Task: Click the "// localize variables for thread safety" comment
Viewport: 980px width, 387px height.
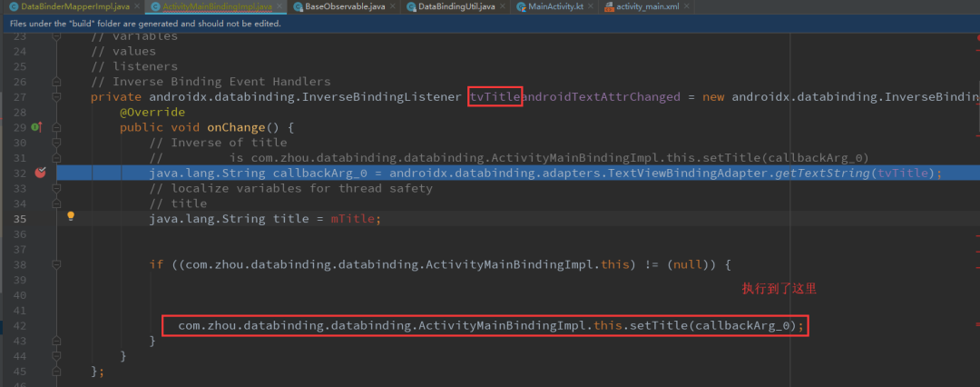Action: point(290,188)
